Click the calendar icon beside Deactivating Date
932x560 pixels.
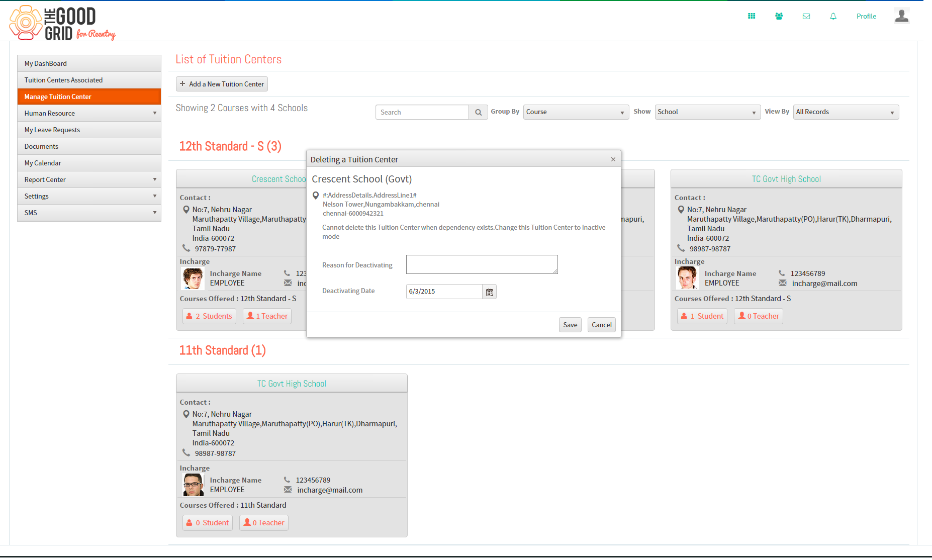(489, 292)
